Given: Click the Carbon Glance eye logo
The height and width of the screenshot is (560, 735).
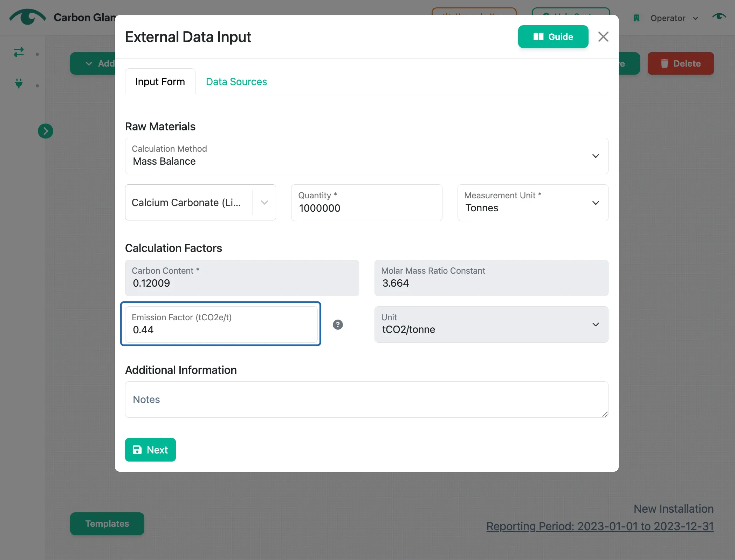Looking at the screenshot, I should tap(27, 17).
